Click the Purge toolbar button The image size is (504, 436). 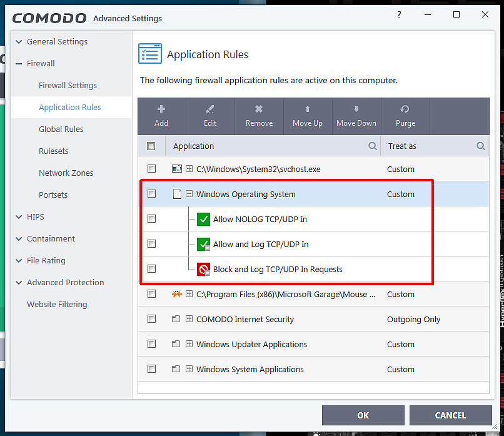click(x=405, y=116)
